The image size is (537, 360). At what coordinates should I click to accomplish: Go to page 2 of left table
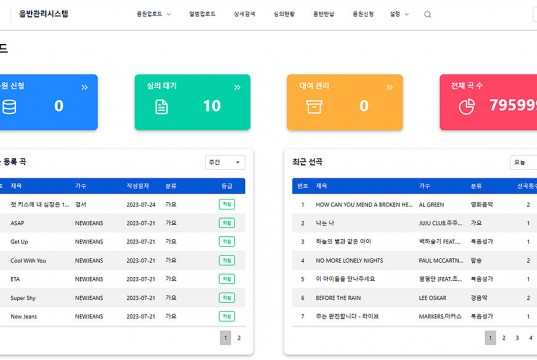point(239,338)
